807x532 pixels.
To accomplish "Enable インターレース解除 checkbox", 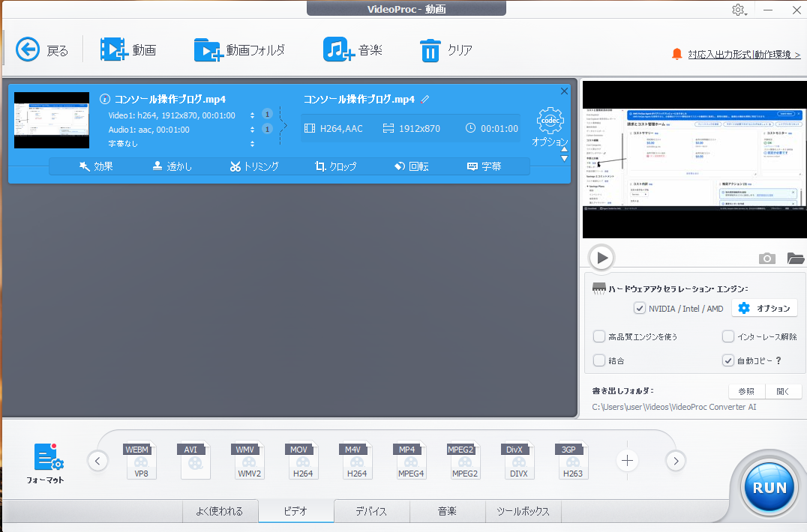I will click(x=727, y=336).
